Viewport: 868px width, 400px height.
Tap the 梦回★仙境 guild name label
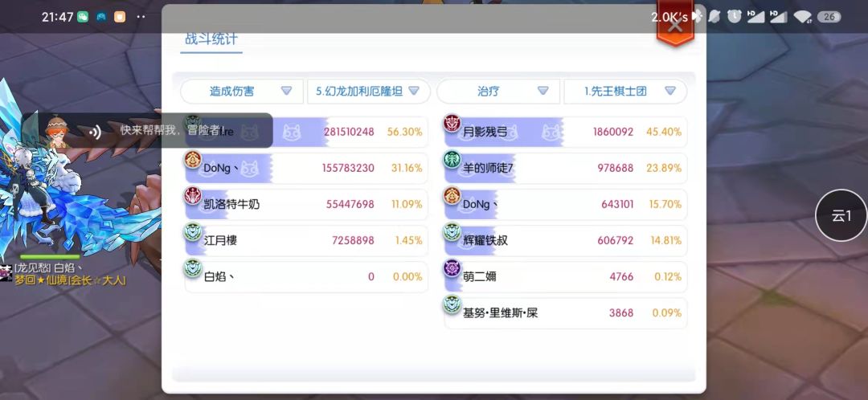click(70, 280)
